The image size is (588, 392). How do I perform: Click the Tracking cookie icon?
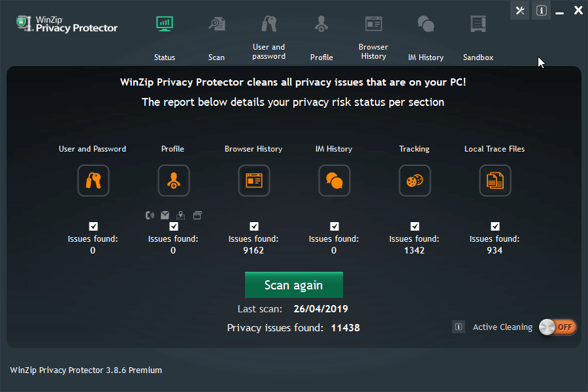(414, 180)
